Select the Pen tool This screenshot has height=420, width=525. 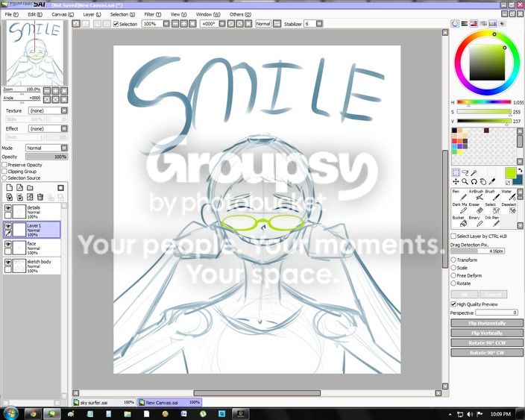click(459, 195)
